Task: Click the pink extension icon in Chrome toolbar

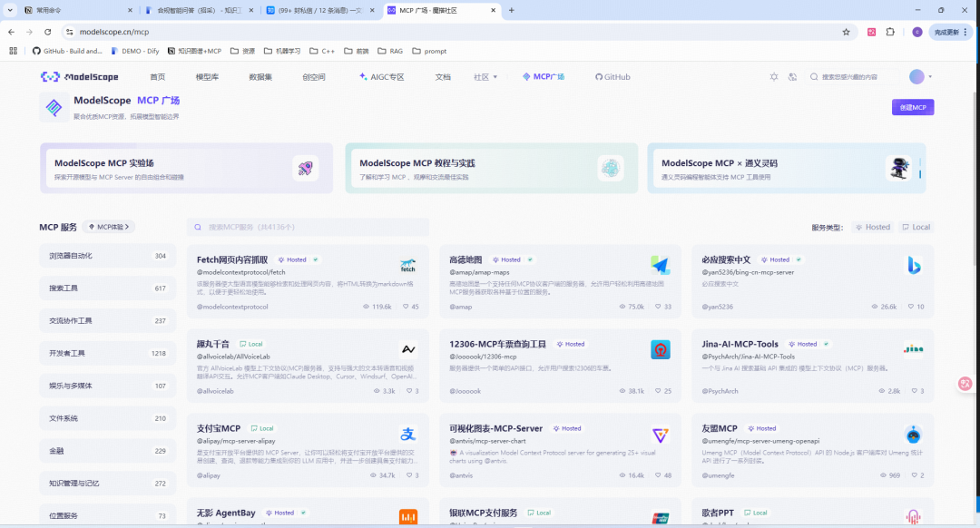Action: (x=871, y=32)
